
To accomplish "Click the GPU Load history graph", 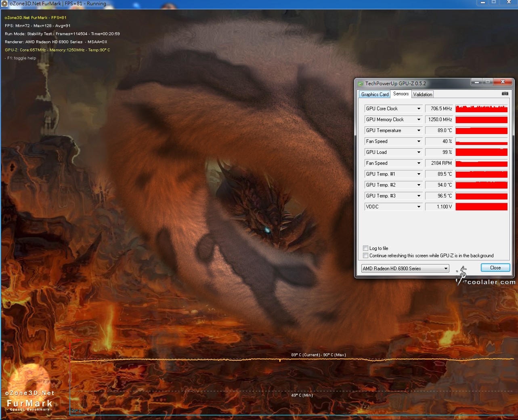I will 481,152.
